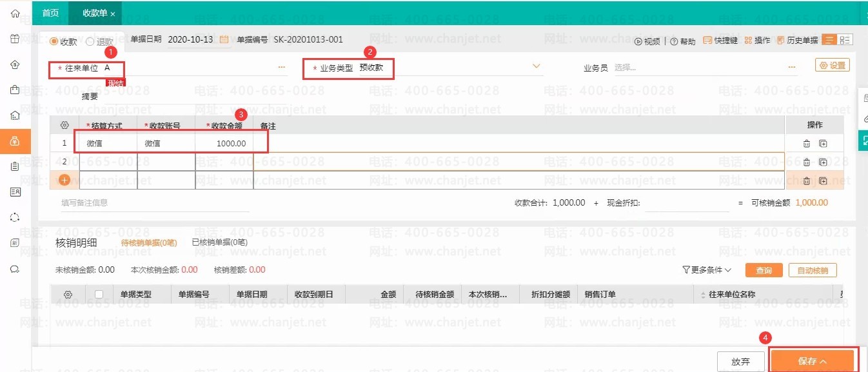Click the 单据类型 column header
This screenshot has width=868, height=372.
click(x=142, y=295)
